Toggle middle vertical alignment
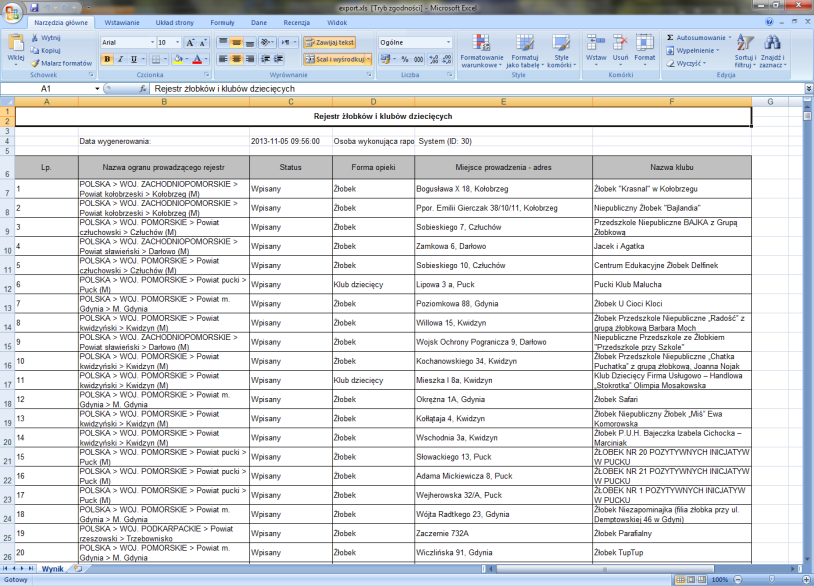The width and height of the screenshot is (814, 586). pos(236,43)
